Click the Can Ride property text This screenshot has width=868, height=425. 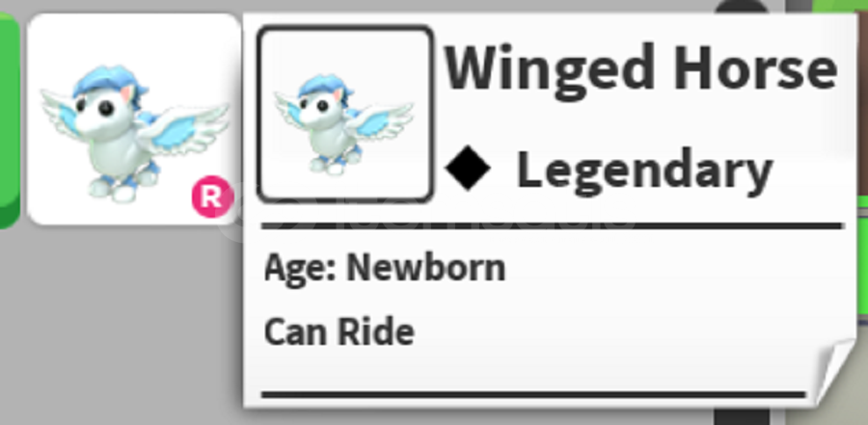339,332
